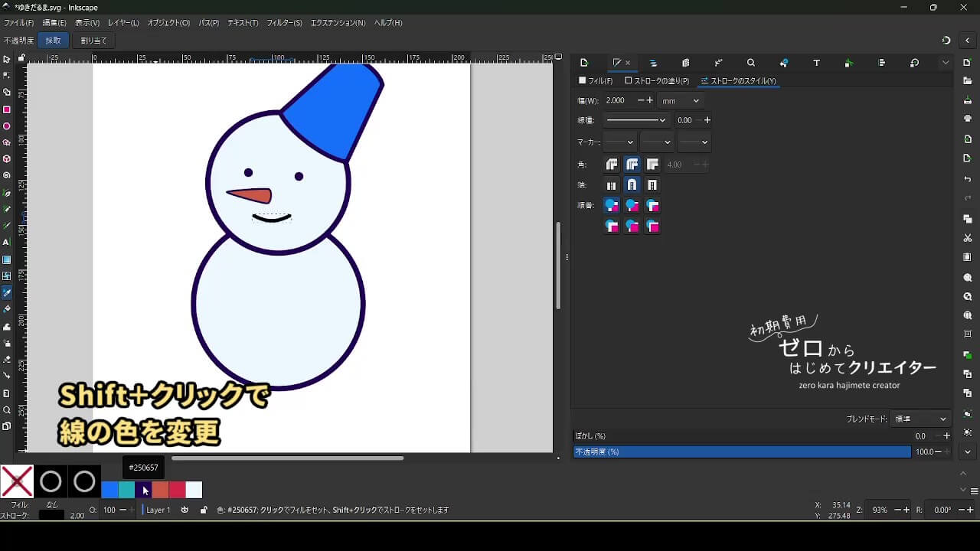
Task: Click the light blue palette swatch
Action: coord(194,490)
